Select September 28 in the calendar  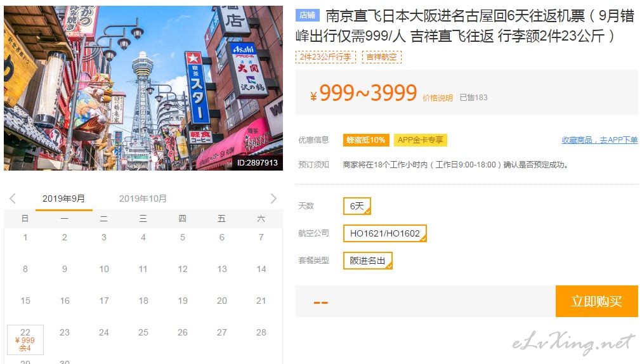[261, 332]
